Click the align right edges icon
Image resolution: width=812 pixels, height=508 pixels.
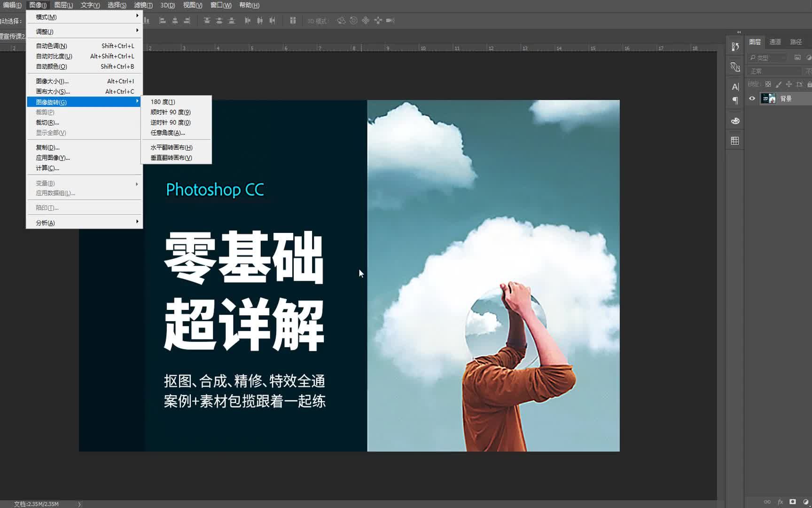click(187, 21)
